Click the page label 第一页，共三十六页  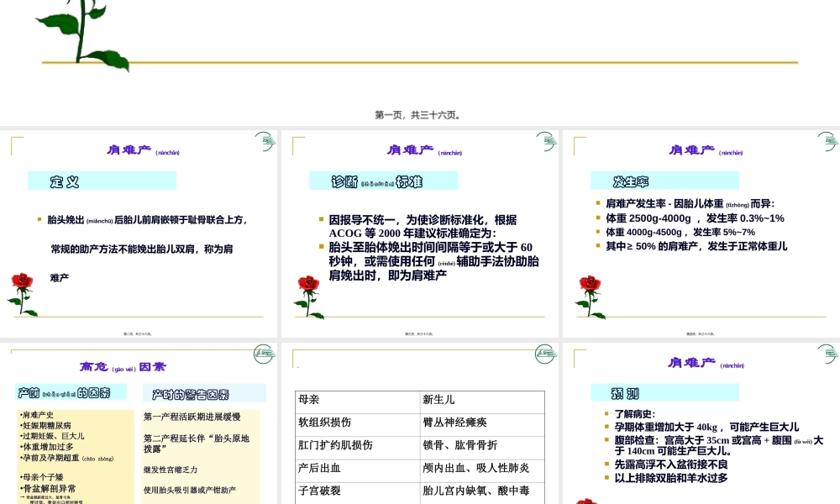coord(417,114)
